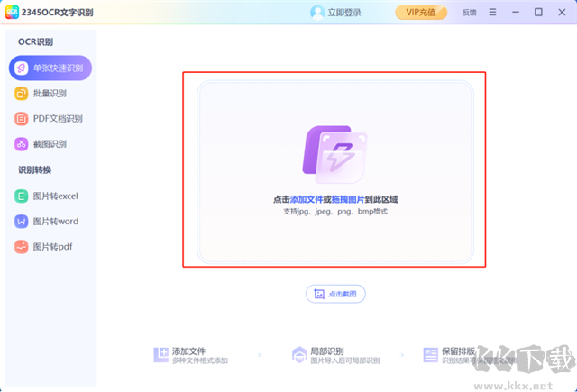
Task: Click the 识别转换 section heading
Action: click(34, 170)
